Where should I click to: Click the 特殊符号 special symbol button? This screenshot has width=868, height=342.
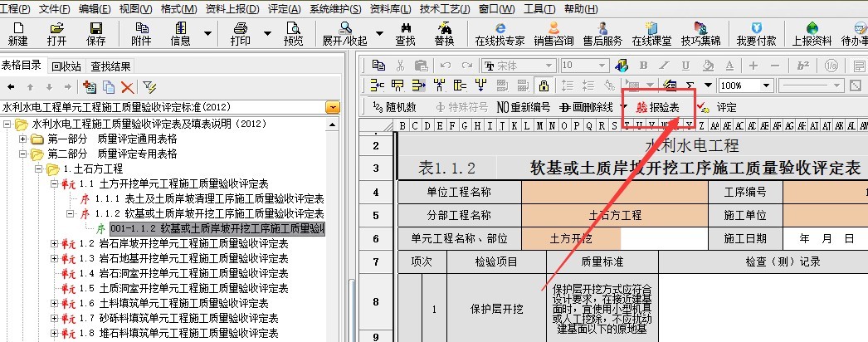click(x=461, y=107)
